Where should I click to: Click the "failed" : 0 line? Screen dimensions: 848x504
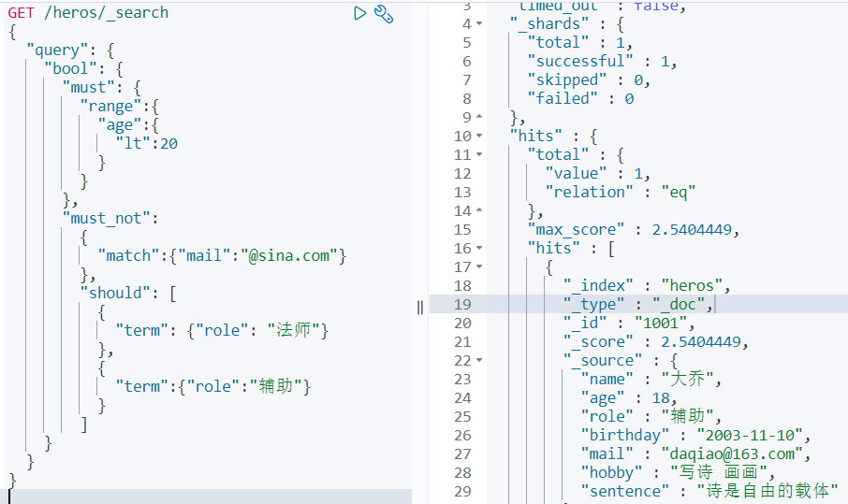pos(581,98)
